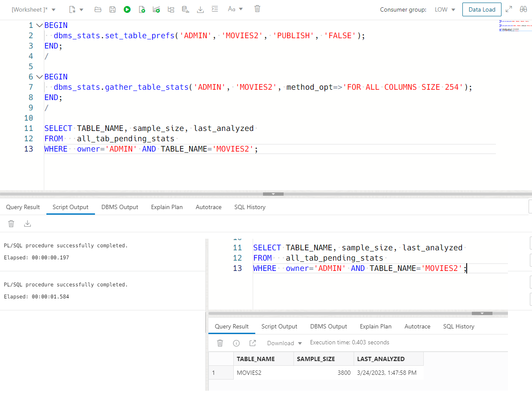
Task: Delete the inner Query Result output
Action: [x=220, y=343]
